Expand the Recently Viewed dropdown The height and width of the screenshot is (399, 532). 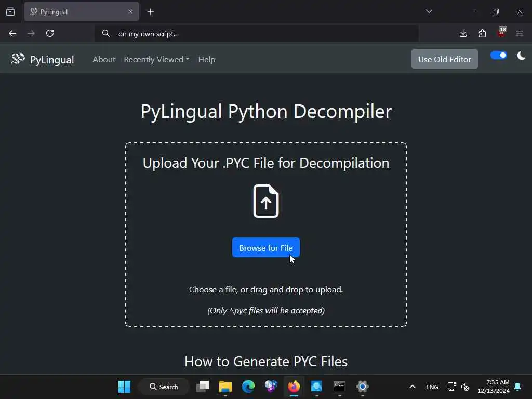click(x=156, y=59)
